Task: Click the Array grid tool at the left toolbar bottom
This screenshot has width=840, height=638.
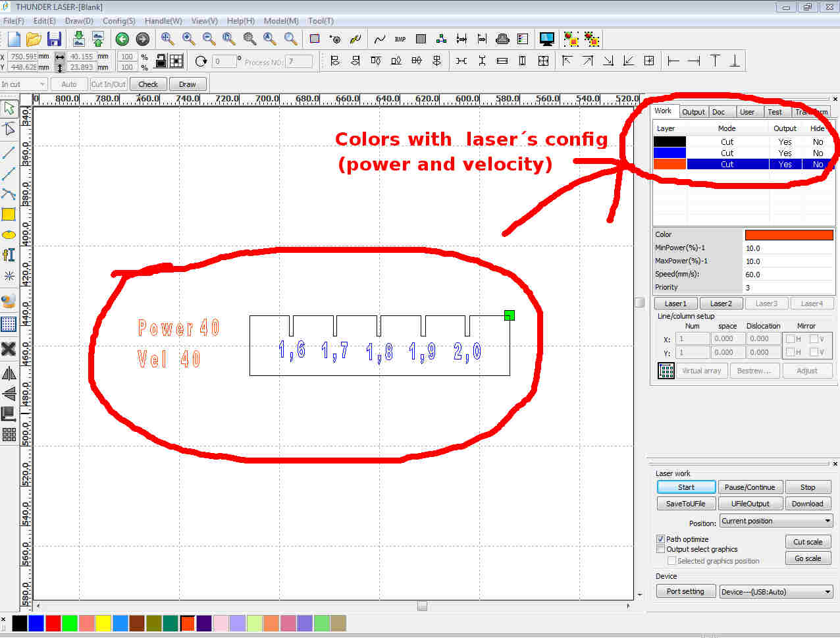Action: pyautogui.click(x=9, y=434)
